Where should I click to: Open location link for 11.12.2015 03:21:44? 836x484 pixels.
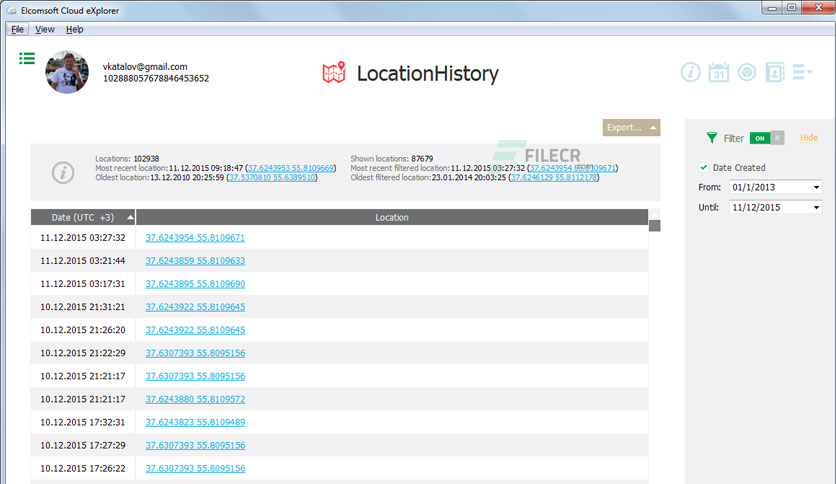pos(195,261)
